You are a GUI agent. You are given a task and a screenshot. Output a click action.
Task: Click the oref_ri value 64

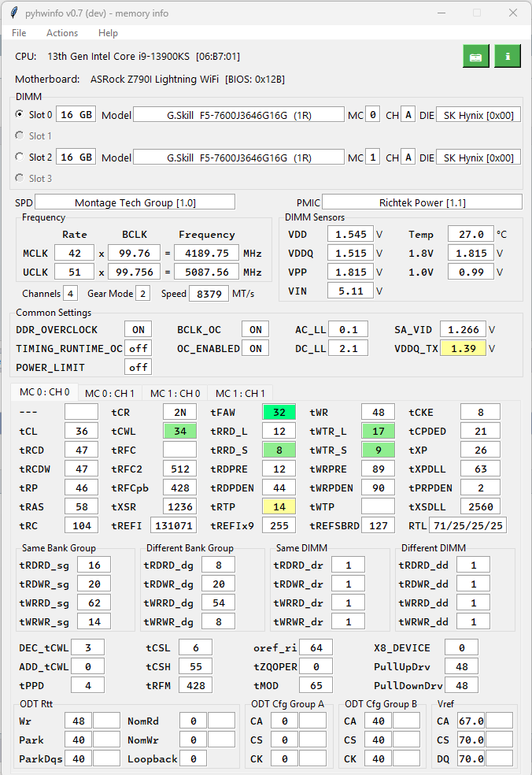(316, 648)
